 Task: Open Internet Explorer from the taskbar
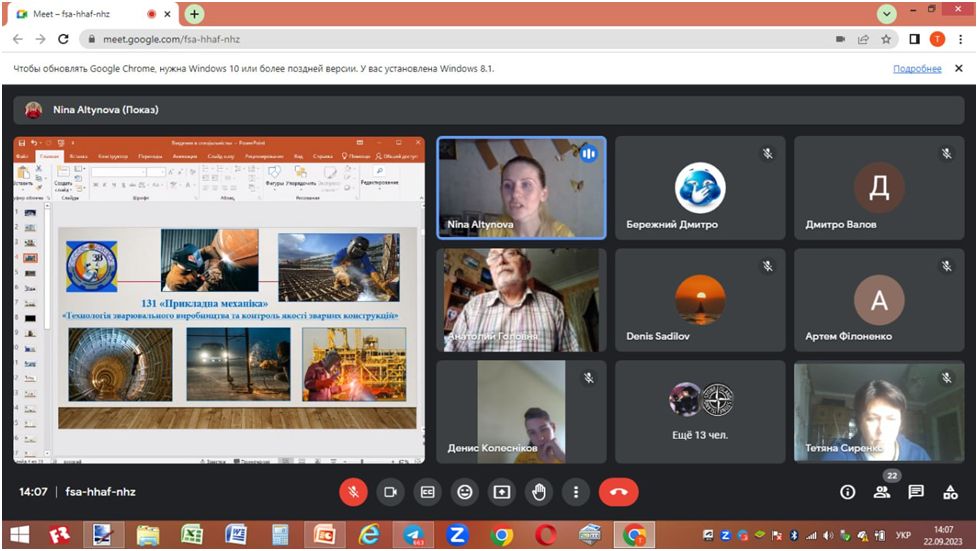point(369,535)
